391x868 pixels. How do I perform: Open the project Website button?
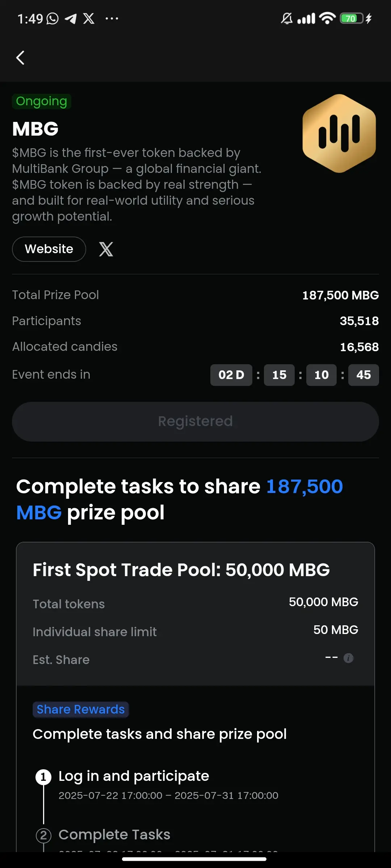point(49,249)
